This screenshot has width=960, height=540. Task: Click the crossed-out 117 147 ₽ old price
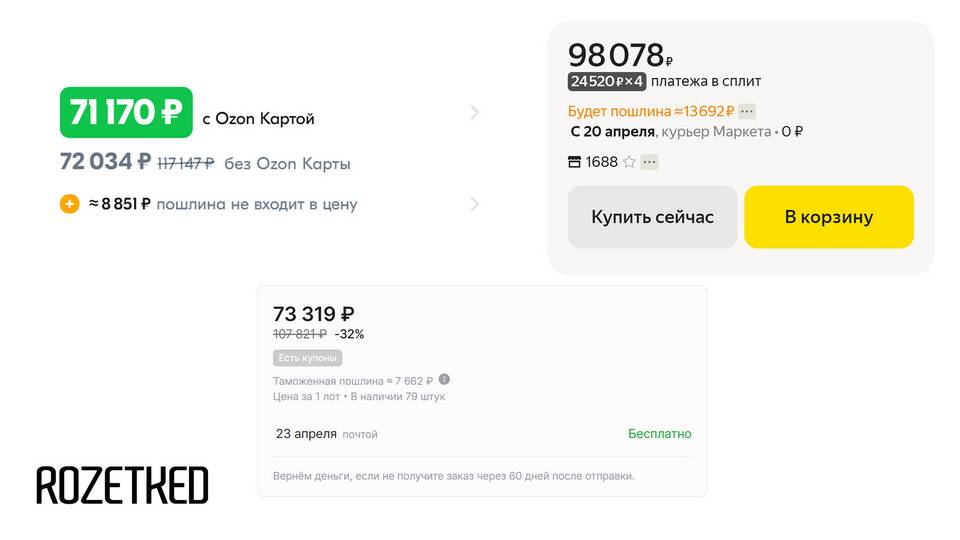click(x=186, y=163)
